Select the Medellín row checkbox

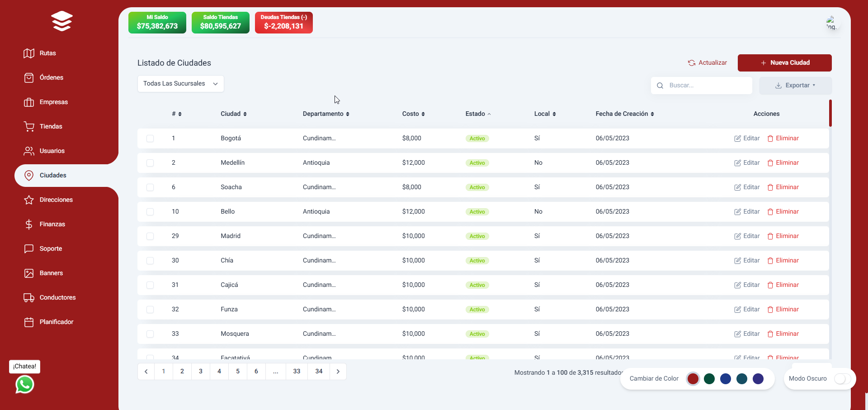150,162
